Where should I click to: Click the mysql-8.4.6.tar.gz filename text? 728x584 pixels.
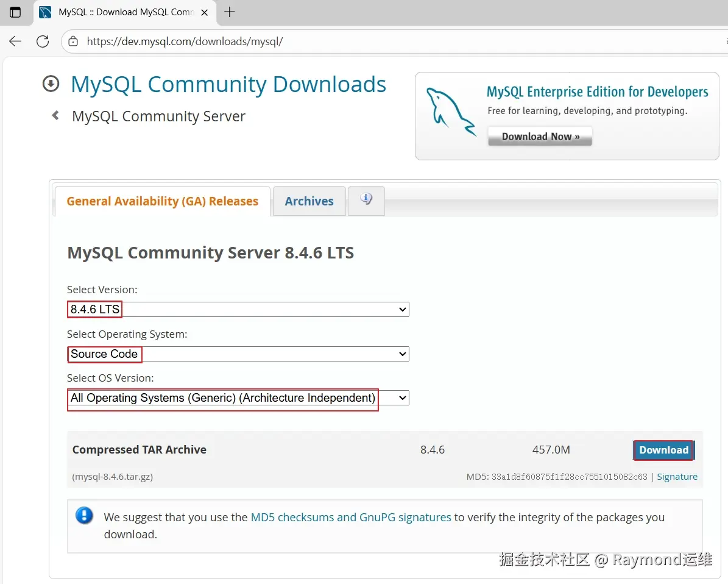tap(112, 477)
